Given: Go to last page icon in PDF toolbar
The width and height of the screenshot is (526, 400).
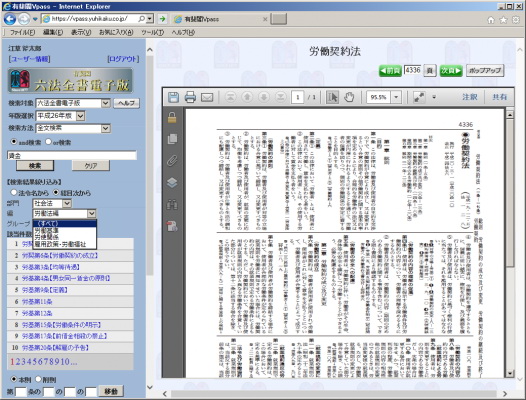Looking at the screenshot, I should point(281,97).
